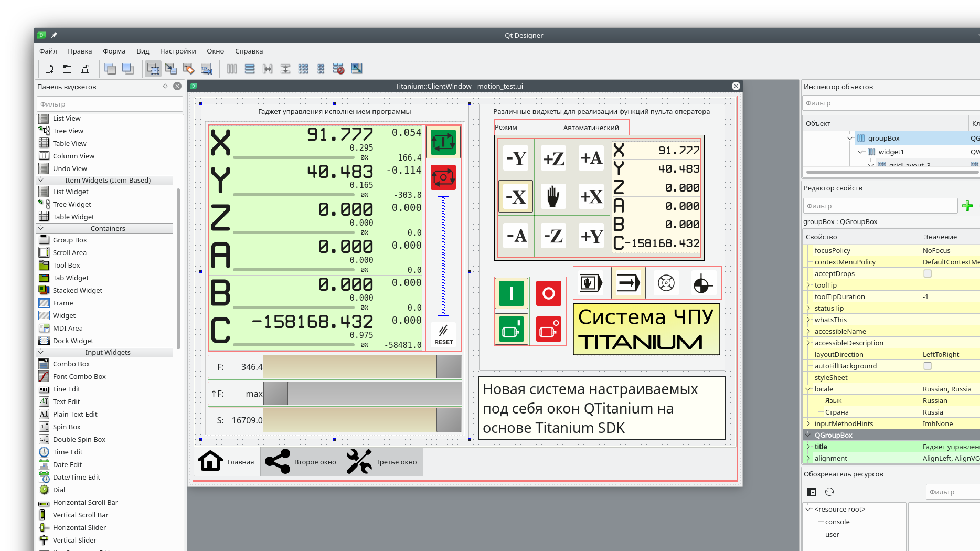Add dynamic property with green plus
This screenshot has width=980, height=551.
click(968, 206)
